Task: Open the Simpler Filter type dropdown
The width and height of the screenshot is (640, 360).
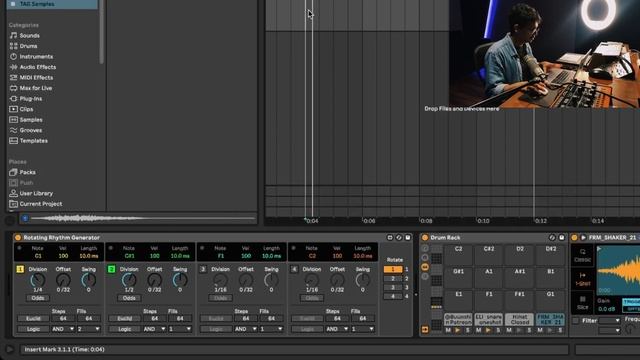Action: coord(610,321)
